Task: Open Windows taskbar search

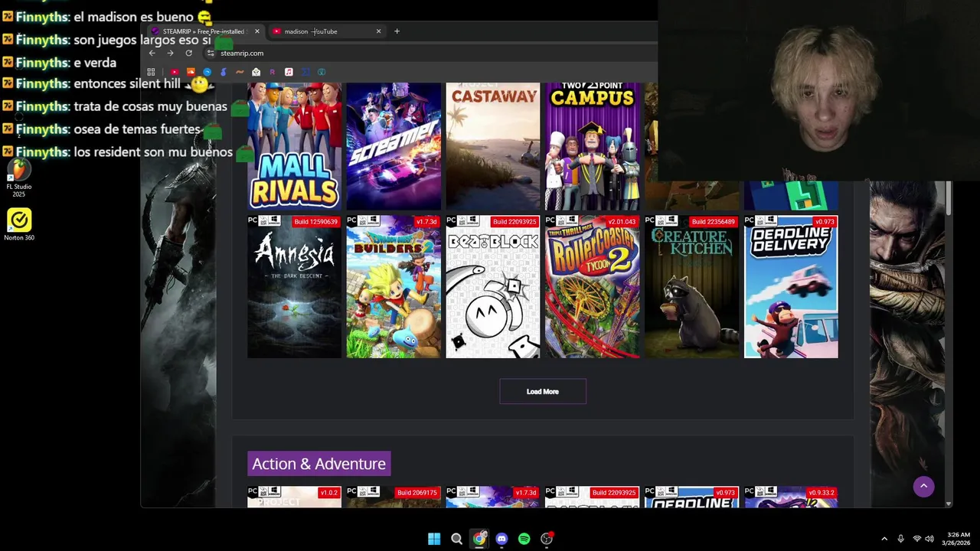Action: click(x=456, y=539)
